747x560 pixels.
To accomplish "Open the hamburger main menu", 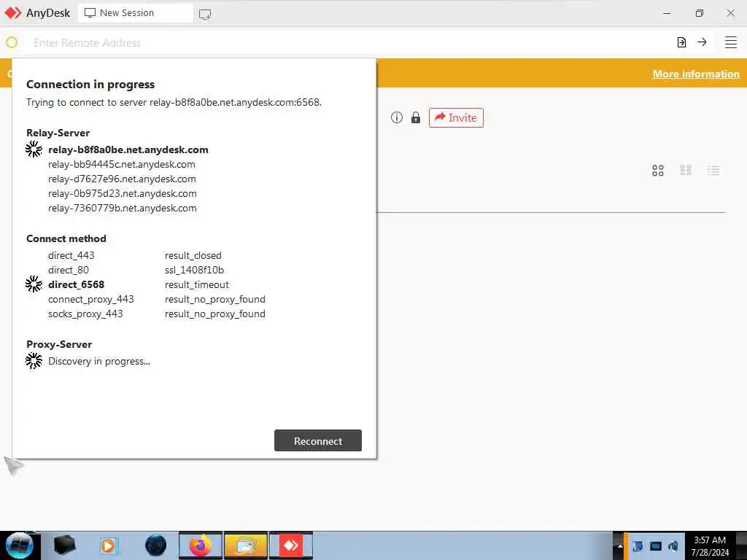I will click(731, 42).
